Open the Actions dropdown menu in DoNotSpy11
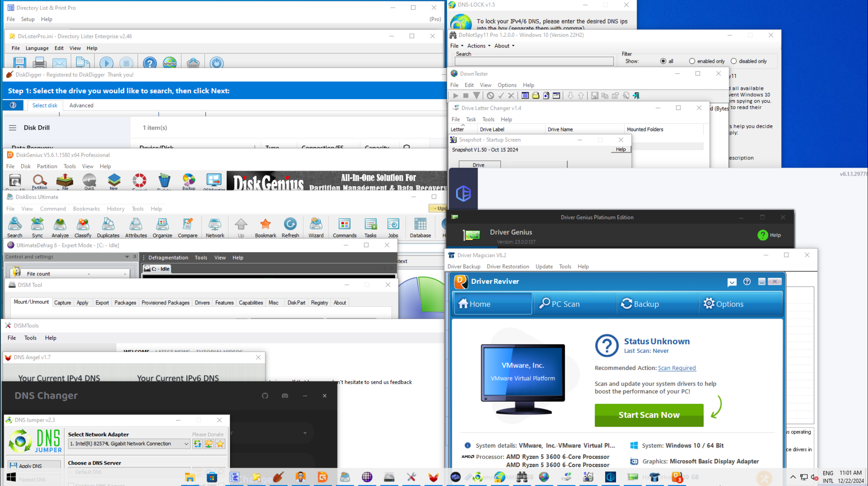The image size is (868, 486). [479, 46]
